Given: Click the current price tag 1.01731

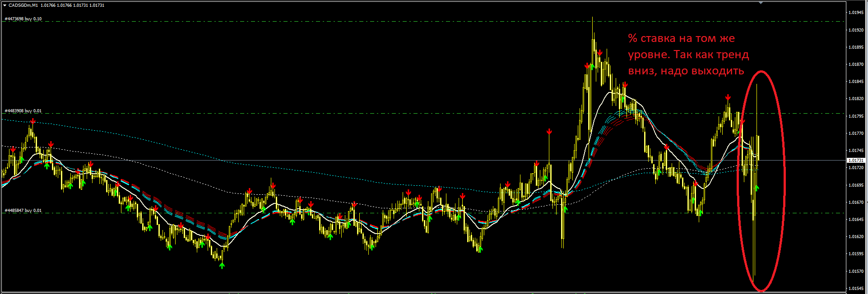Looking at the screenshot, I should (x=855, y=161).
